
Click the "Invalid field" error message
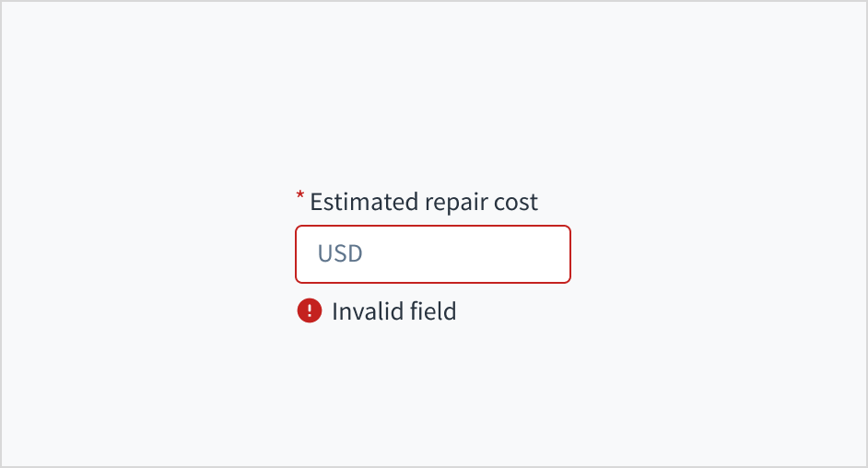click(x=393, y=311)
